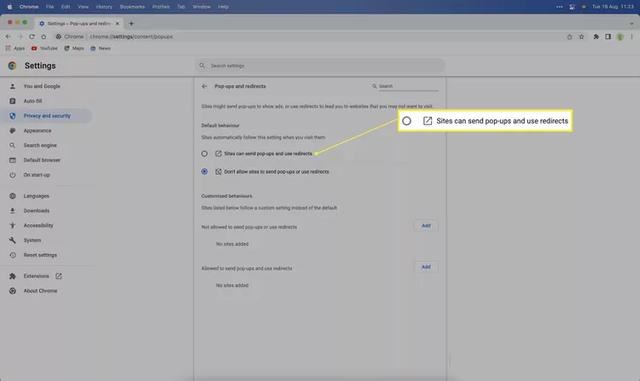This screenshot has height=381, width=640.
Task: Click the address bar URL
Action: click(131, 36)
